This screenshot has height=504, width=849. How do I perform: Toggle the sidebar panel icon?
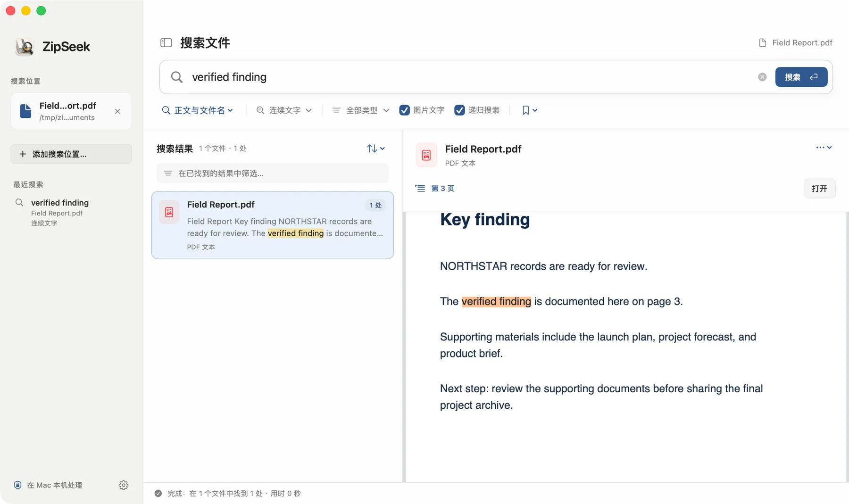click(x=166, y=43)
